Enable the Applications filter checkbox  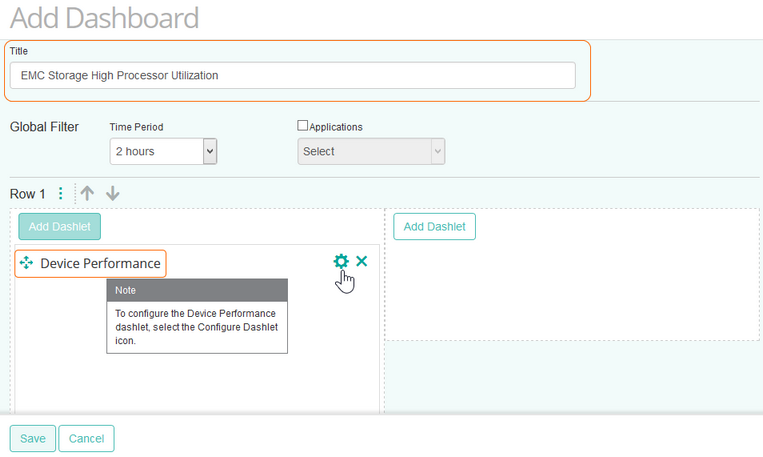pyautogui.click(x=303, y=127)
